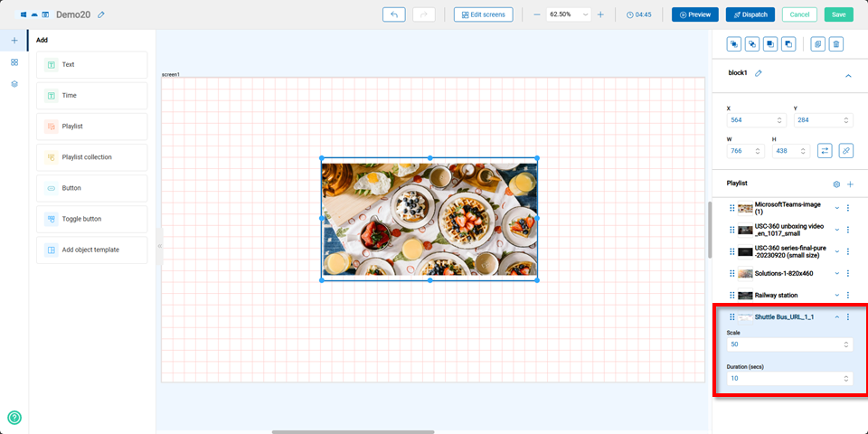868x434 pixels.
Task: Add a new item to Playlist
Action: pos(850,184)
